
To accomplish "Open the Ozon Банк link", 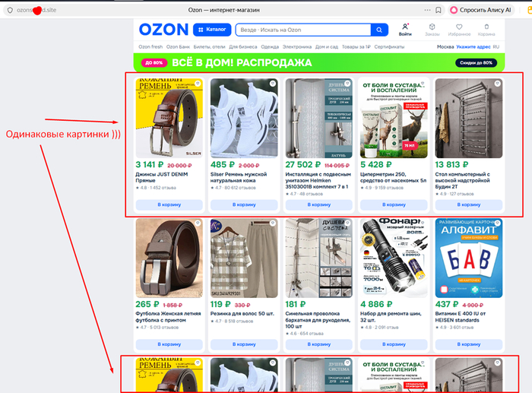I will pos(178,47).
